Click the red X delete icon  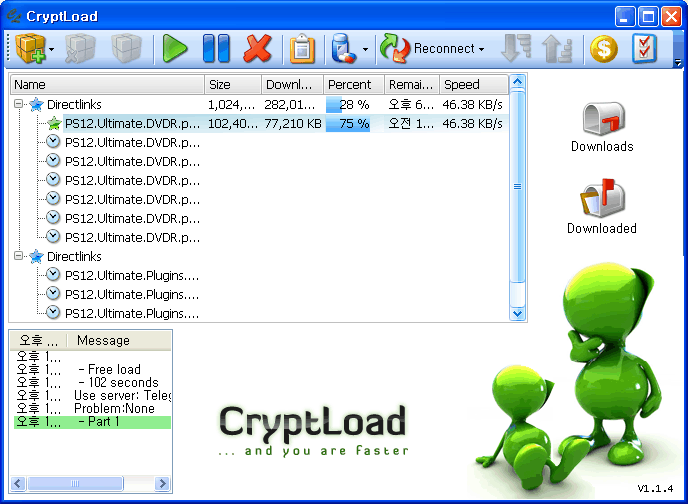[258, 48]
